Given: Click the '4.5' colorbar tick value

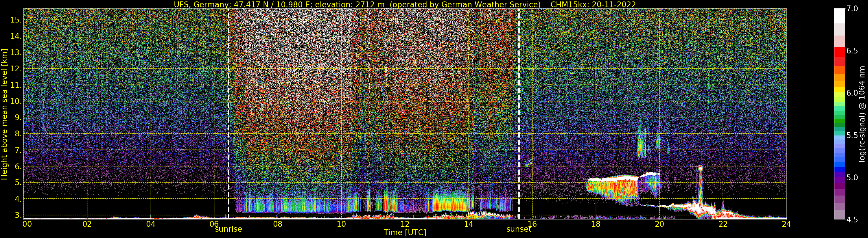Looking at the screenshot, I should tap(852, 220).
